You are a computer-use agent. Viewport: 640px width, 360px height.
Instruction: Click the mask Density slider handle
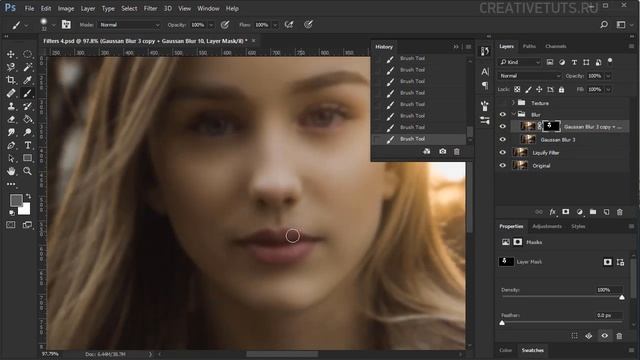(x=622, y=297)
